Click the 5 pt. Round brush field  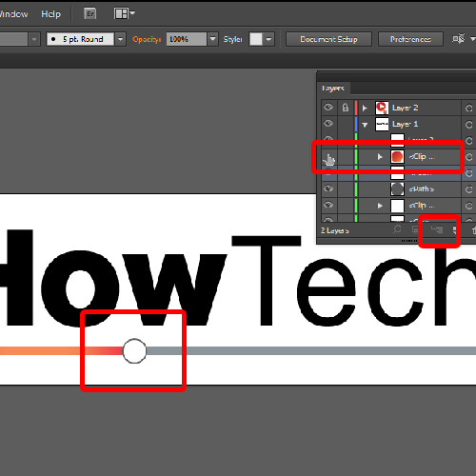tap(81, 39)
